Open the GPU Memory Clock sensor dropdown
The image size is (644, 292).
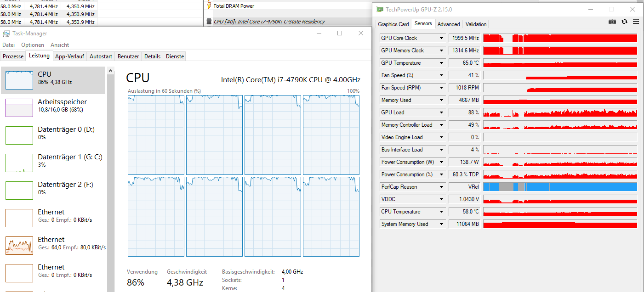coord(441,51)
